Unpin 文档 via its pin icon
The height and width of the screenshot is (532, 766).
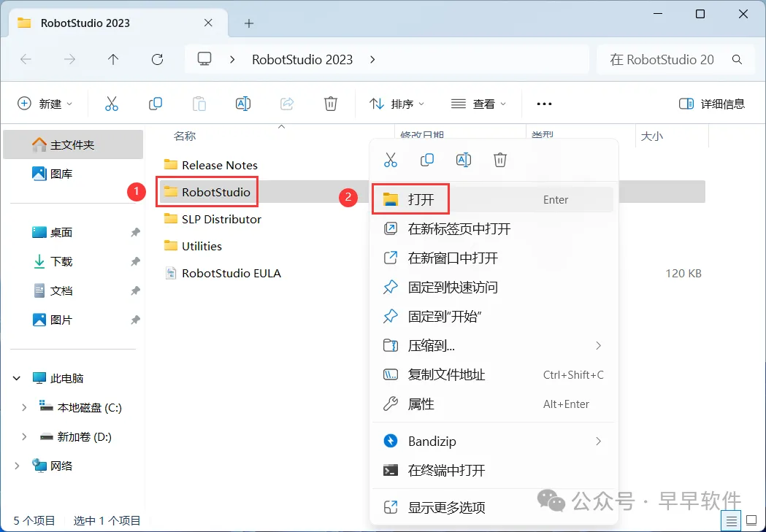point(135,291)
